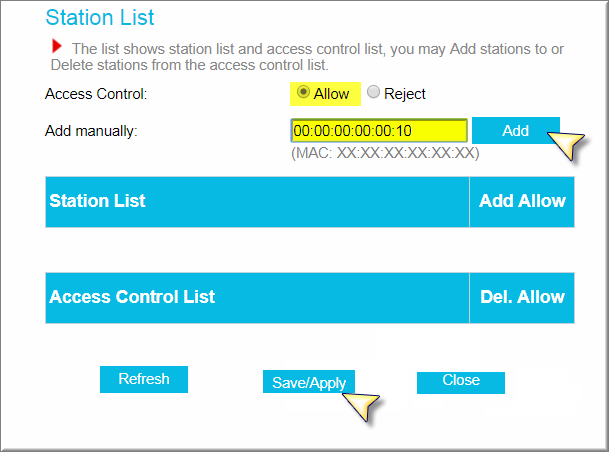Click the station list description paragraph
The image size is (609, 452).
click(x=307, y=57)
